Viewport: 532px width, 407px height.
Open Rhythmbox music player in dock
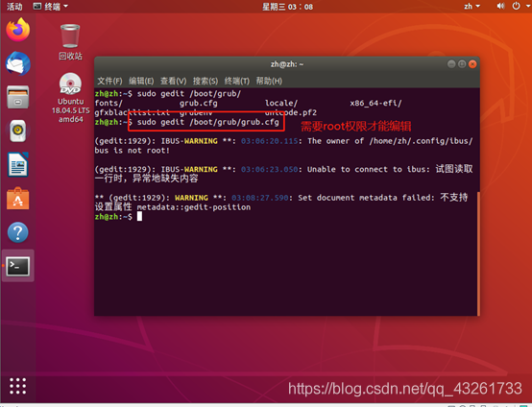pyautogui.click(x=18, y=131)
